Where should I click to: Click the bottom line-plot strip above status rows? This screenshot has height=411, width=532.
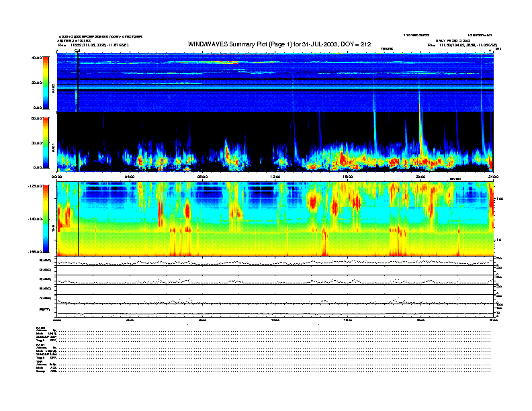[x=275, y=311]
